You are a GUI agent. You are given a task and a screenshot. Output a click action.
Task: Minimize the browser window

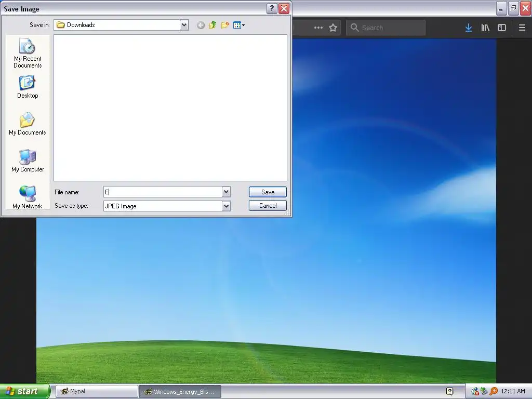(501, 8)
